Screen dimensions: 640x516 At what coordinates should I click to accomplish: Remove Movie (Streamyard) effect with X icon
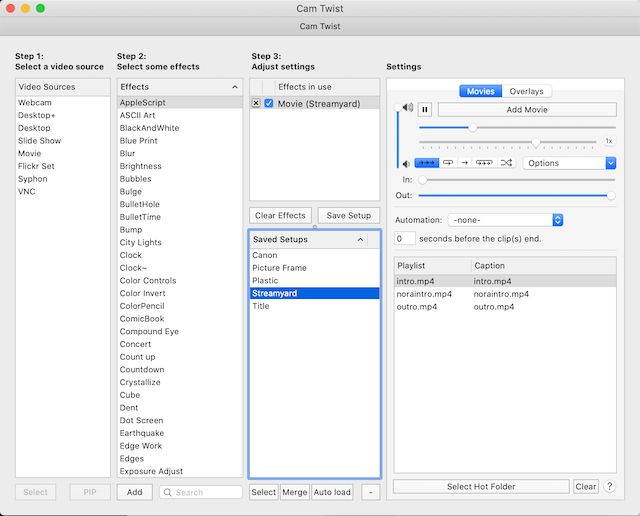(256, 103)
